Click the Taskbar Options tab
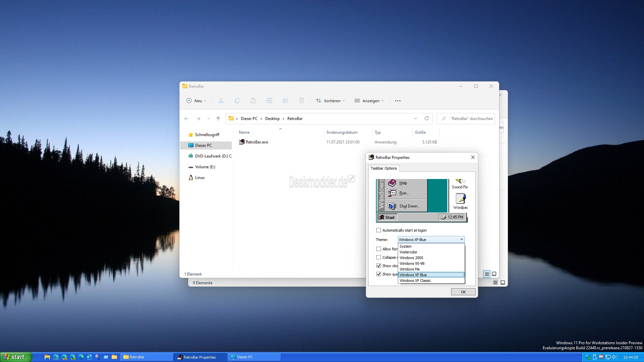The width and height of the screenshot is (644, 362). tap(384, 168)
